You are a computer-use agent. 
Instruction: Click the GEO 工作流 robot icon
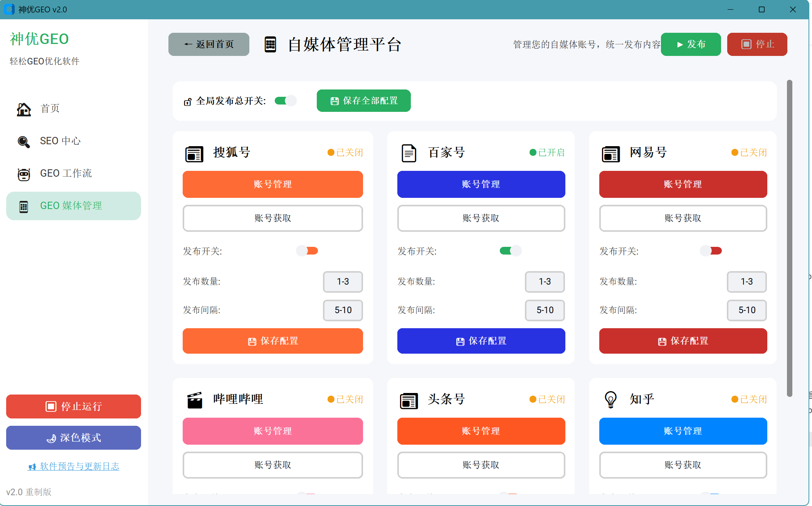click(24, 174)
